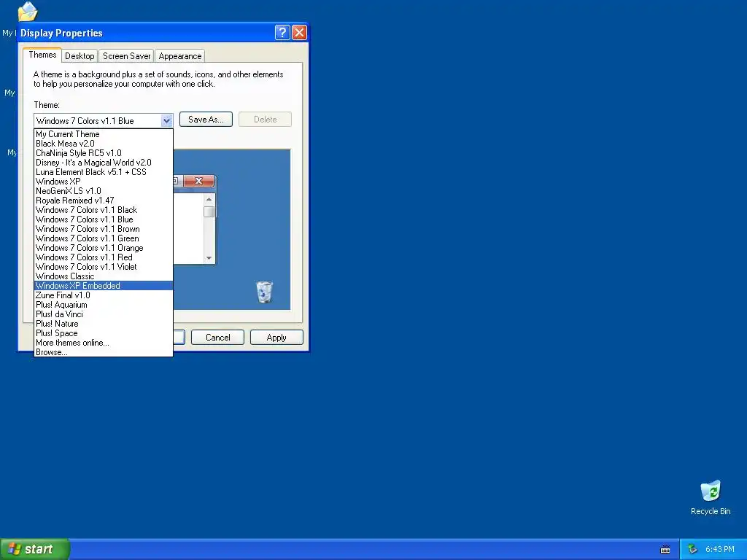The width and height of the screenshot is (747, 560).
Task: Pick Windows 7 Colors v1.1 Orange
Action: tap(104, 248)
